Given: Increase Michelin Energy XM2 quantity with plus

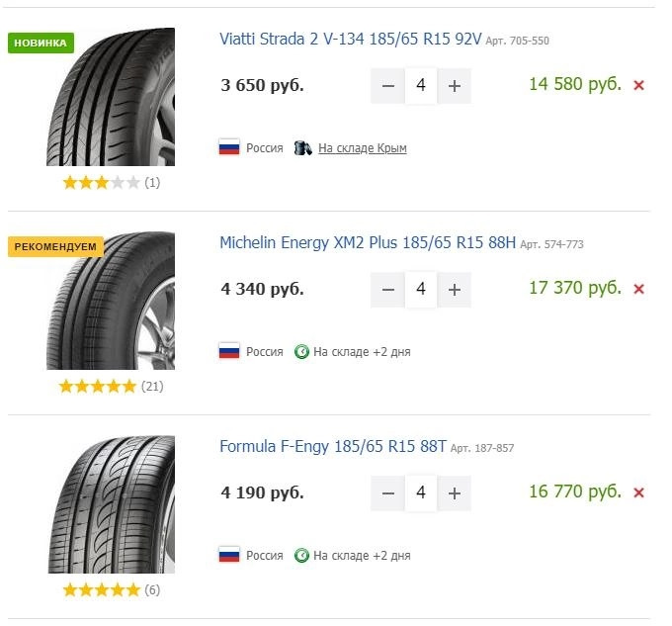Looking at the screenshot, I should [x=455, y=290].
